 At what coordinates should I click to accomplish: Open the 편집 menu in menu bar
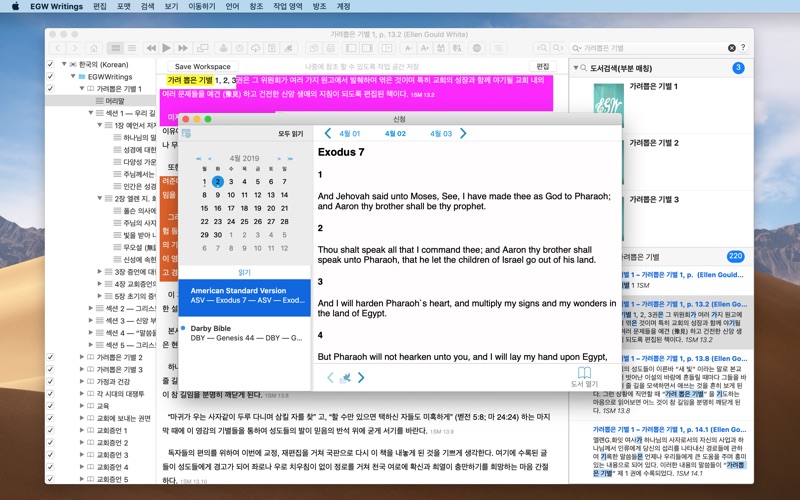click(100, 7)
